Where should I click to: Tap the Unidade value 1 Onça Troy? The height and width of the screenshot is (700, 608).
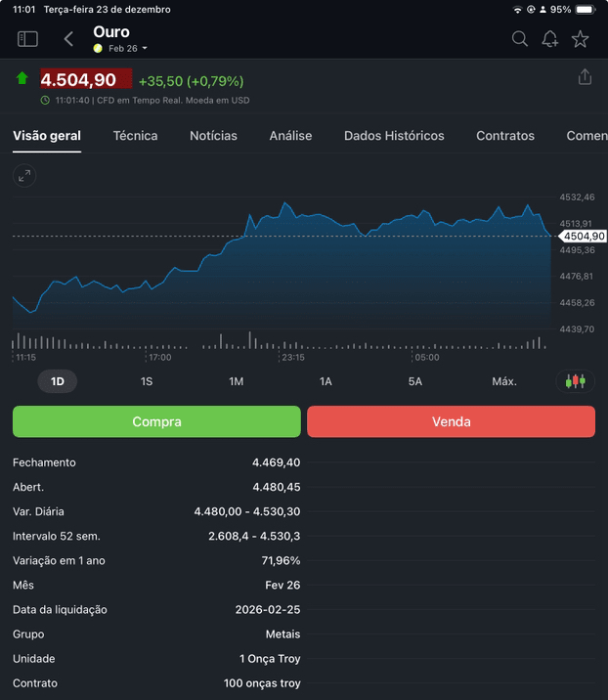coord(270,659)
